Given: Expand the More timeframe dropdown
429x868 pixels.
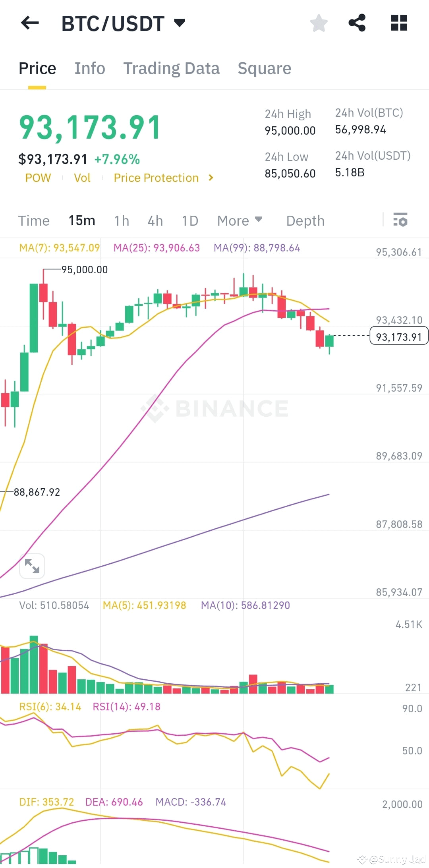Looking at the screenshot, I should tap(240, 220).
